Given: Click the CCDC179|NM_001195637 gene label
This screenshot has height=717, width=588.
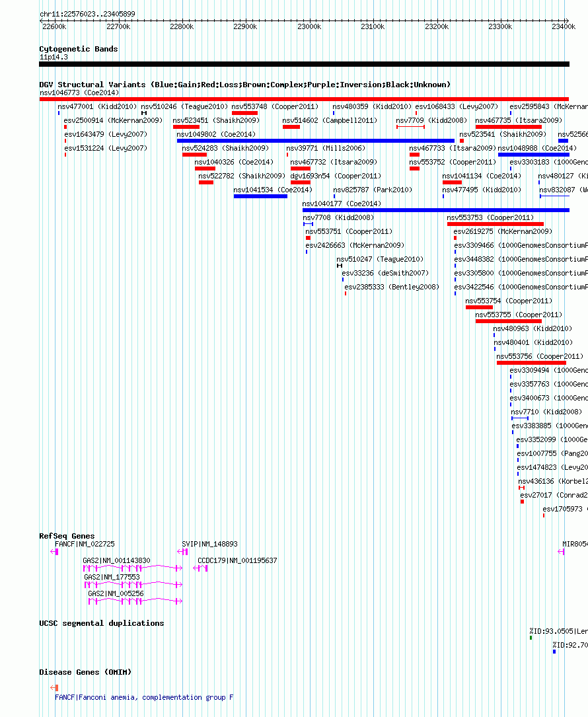Looking at the screenshot, I should tap(237, 560).
